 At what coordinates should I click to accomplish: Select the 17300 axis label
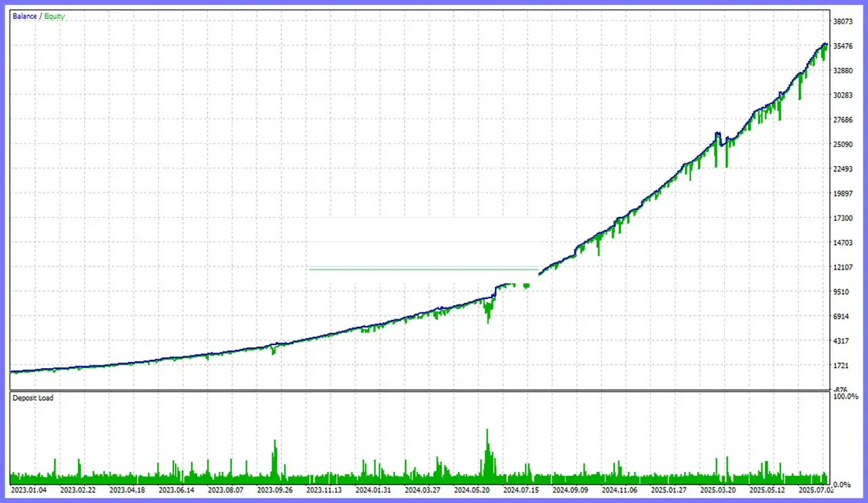coord(844,218)
